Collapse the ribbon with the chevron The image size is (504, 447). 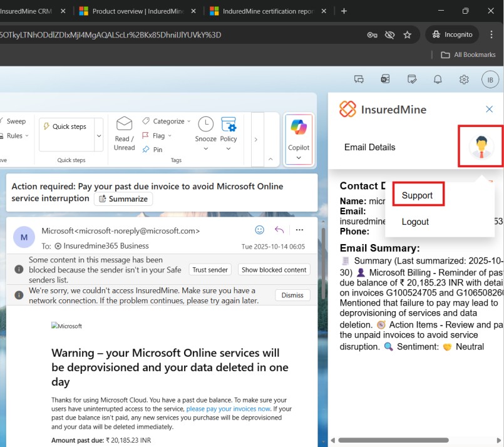[x=270, y=160]
